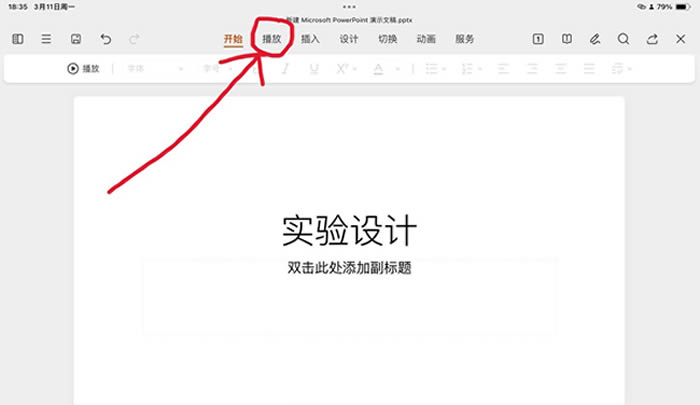Open the hamburger outline menu icon
This screenshot has height=405, width=700.
click(x=46, y=39)
